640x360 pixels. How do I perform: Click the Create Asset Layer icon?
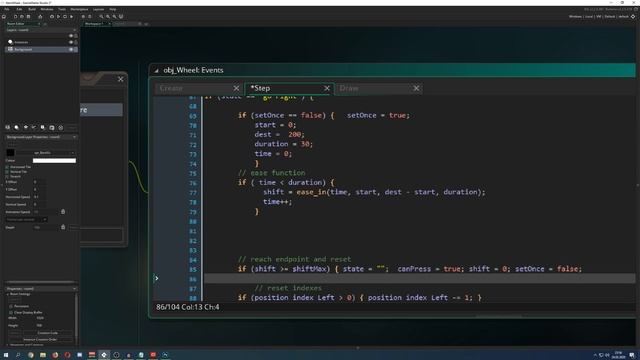pos(43,128)
